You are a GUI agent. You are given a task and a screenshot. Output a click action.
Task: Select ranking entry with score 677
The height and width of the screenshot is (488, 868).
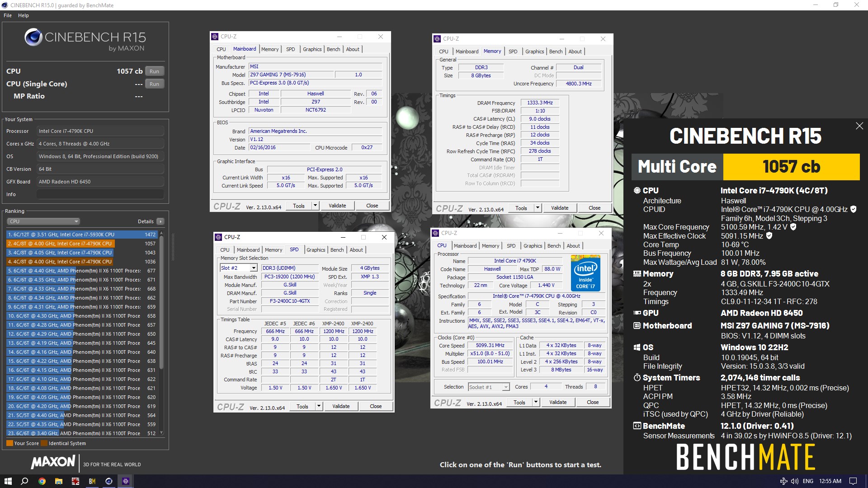click(81, 271)
